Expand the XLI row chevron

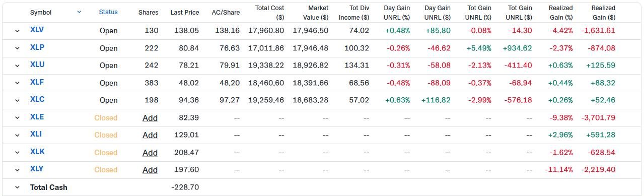(17, 135)
